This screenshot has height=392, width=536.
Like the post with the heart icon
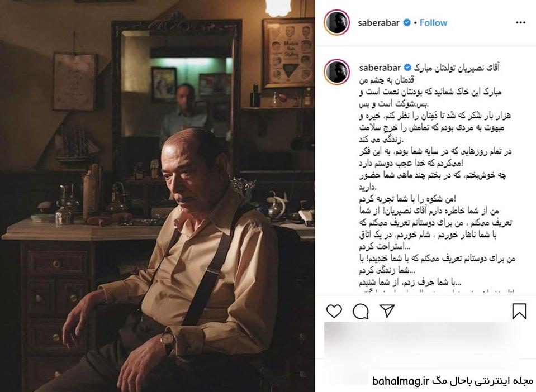point(334,311)
